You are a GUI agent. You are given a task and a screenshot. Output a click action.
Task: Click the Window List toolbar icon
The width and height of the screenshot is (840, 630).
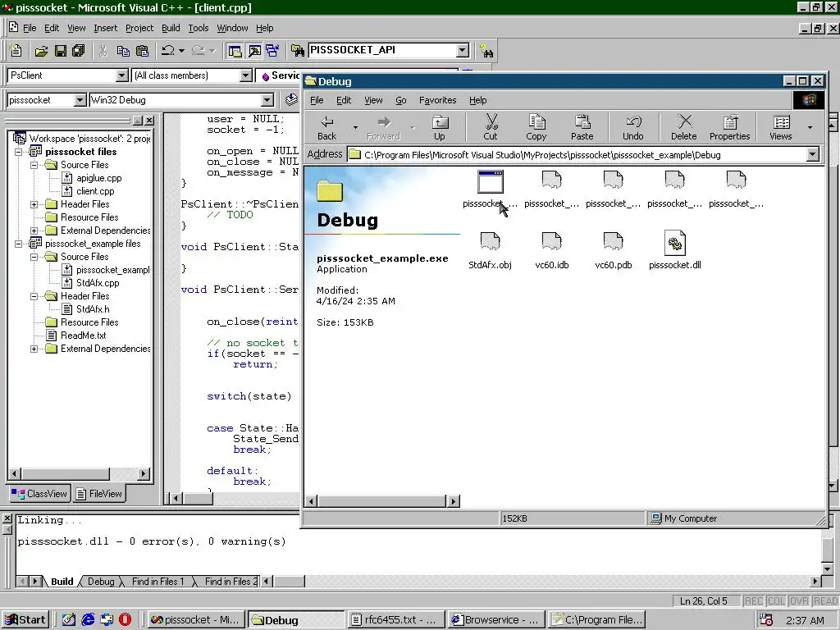coord(272,51)
